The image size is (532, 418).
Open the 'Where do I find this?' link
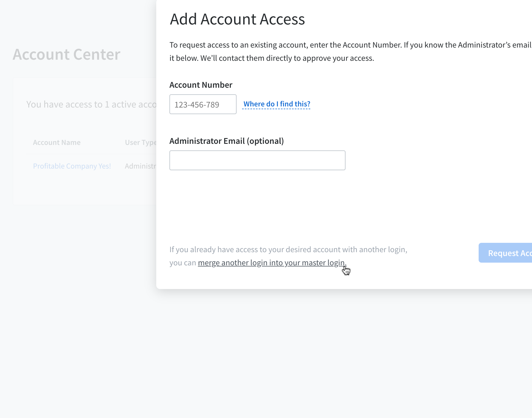[x=277, y=104]
